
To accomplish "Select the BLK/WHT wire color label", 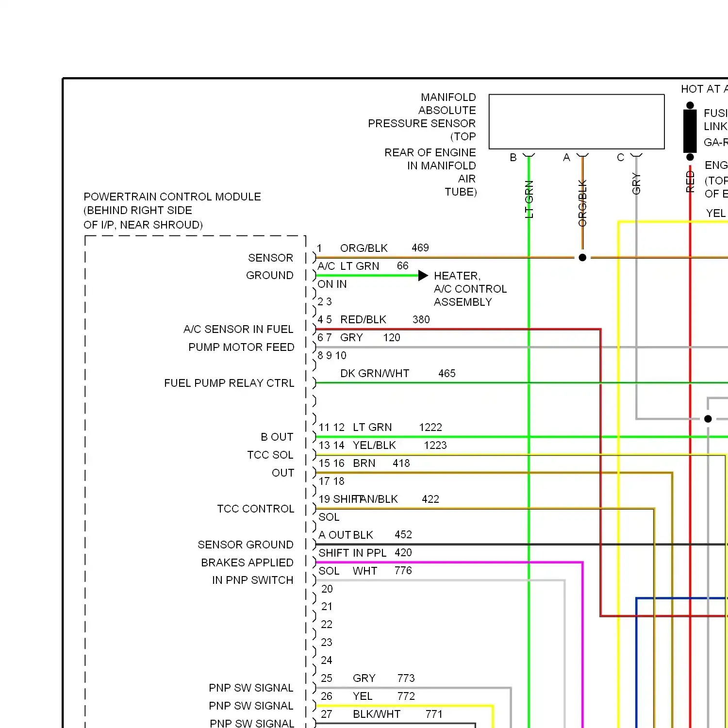I will (377, 714).
